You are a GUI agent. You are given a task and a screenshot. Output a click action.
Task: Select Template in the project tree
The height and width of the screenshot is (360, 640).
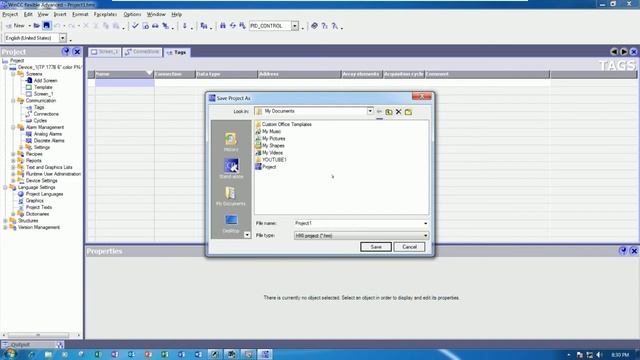point(39,87)
